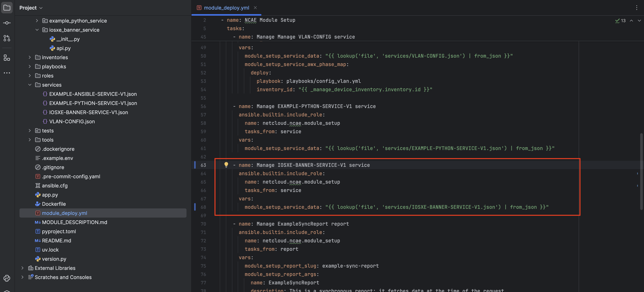Select __init__.py python file icon

52,39
